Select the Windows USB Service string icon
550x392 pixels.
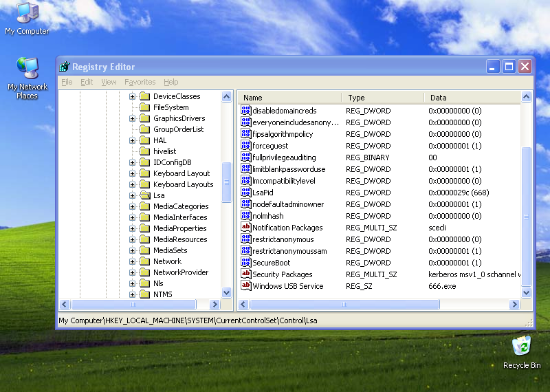point(246,286)
